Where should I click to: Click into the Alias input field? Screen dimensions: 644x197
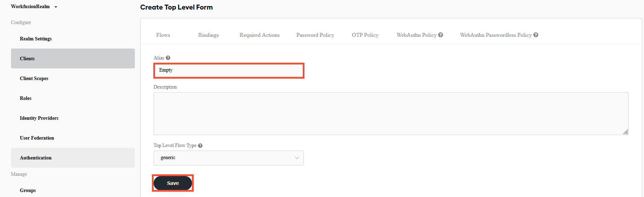pyautogui.click(x=229, y=70)
